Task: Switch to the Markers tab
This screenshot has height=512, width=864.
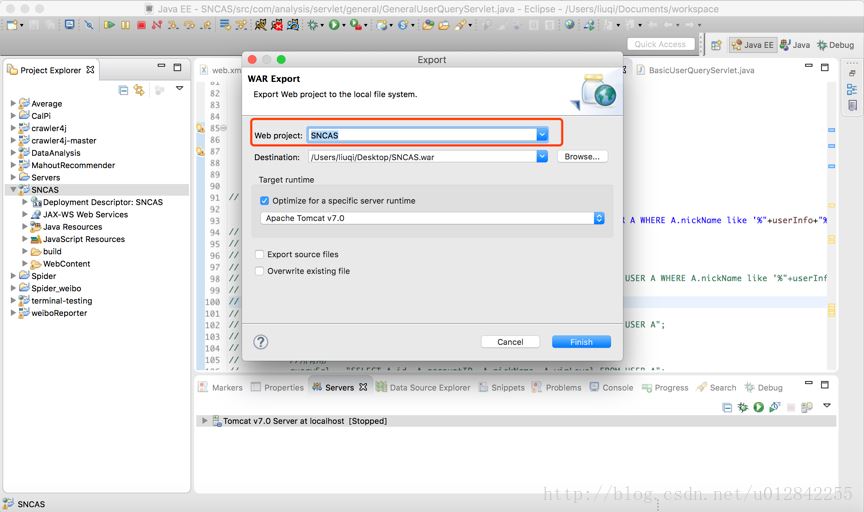Action: click(x=220, y=387)
